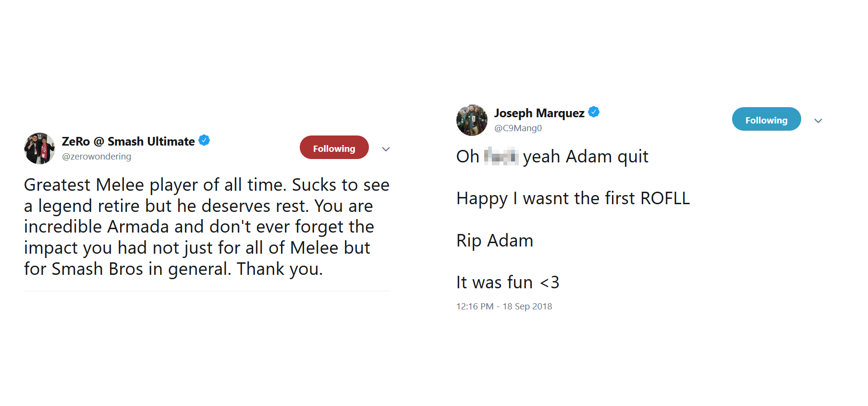Open the caret menu beside Joseph Marquez's Following button

pos(818,121)
